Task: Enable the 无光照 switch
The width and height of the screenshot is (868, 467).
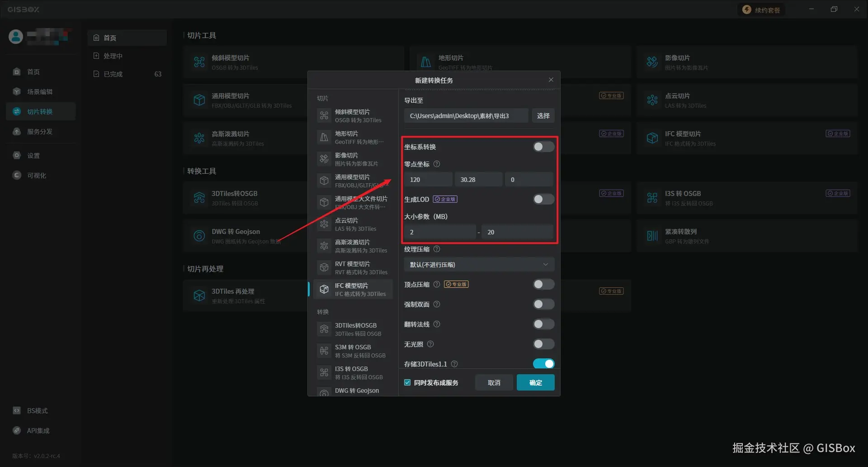Action: [x=543, y=344]
